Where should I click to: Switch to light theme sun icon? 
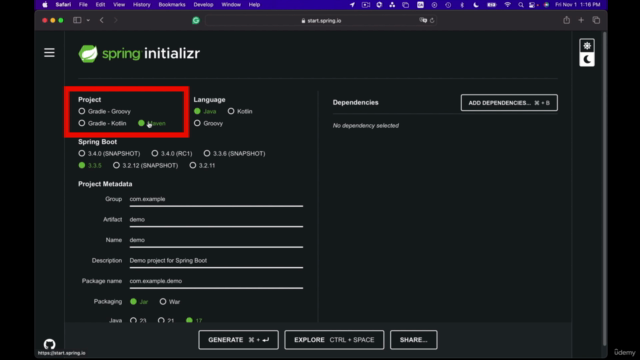click(x=587, y=46)
